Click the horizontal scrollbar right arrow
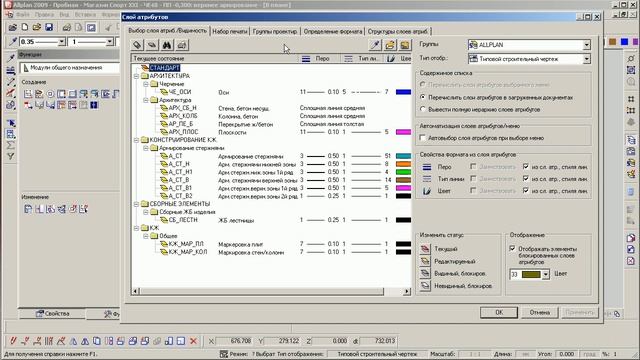The height and width of the screenshot is (360, 640). click(x=407, y=291)
